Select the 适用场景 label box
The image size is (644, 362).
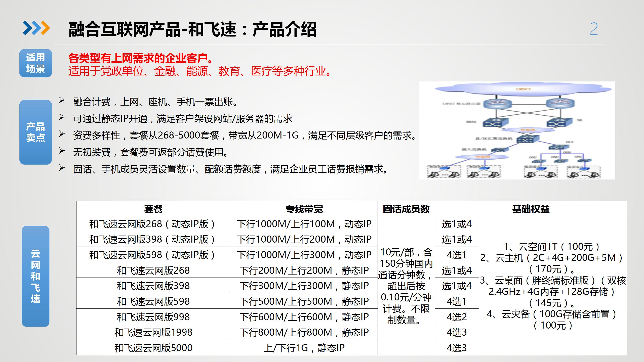pyautogui.click(x=35, y=63)
